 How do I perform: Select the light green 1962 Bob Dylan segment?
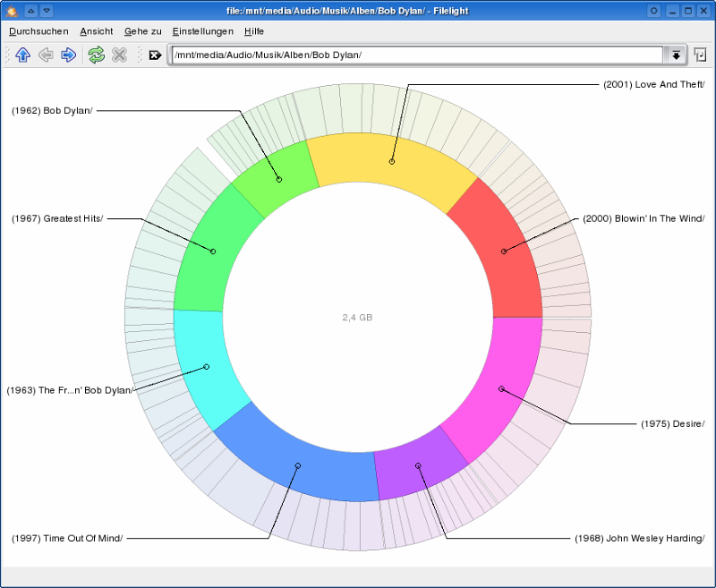(277, 178)
